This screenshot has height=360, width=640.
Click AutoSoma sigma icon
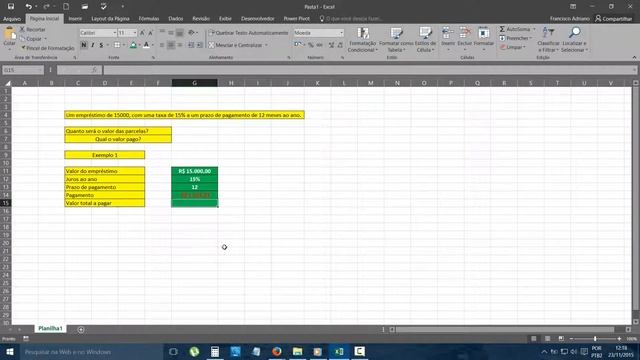502,29
